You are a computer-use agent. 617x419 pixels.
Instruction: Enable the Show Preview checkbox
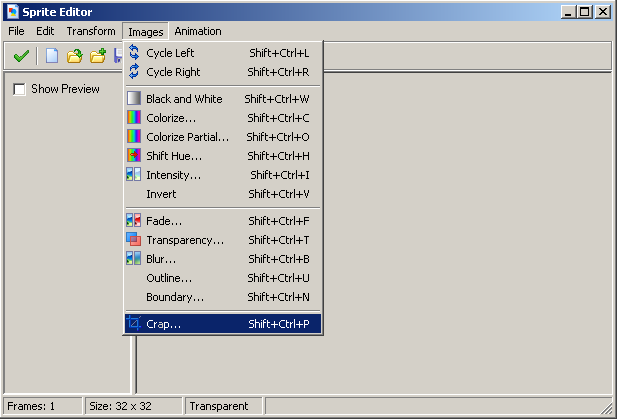[20, 90]
